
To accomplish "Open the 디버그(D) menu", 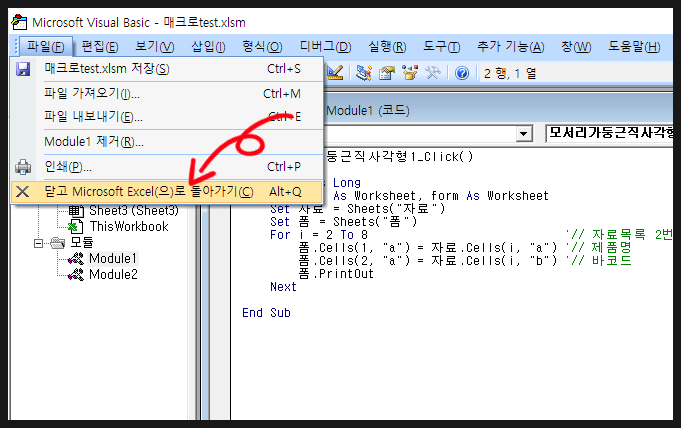I will click(325, 46).
